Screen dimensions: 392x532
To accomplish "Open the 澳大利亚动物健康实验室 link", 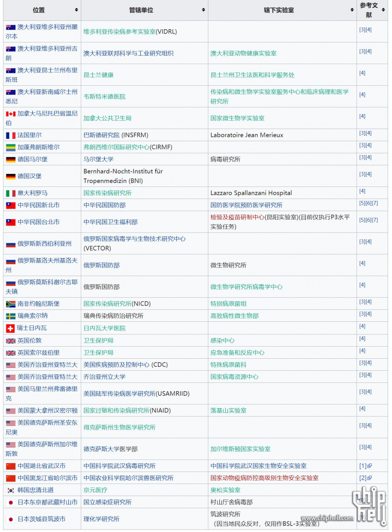I will point(244,53).
